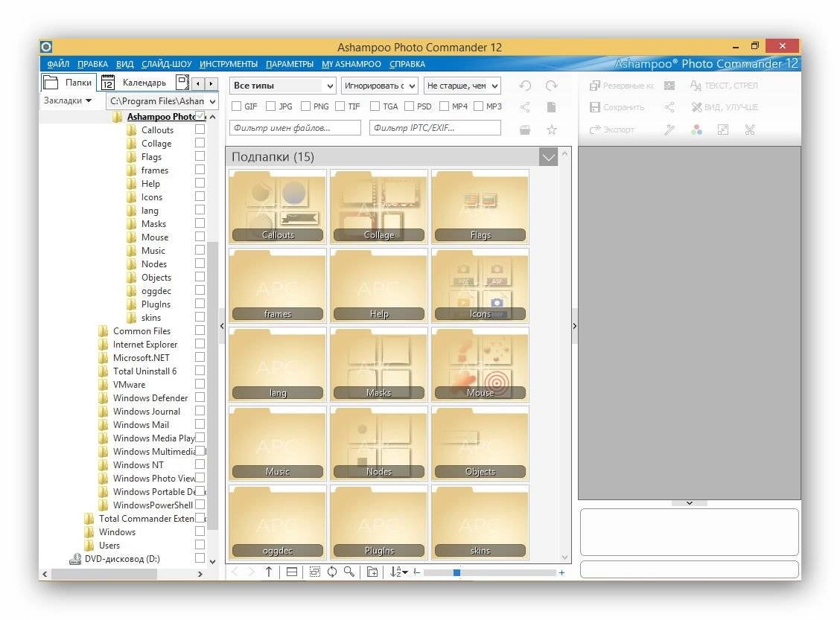Screen dimensions: 840x620
Task: Open the Закладки bookmarks dropdown
Action: pyautogui.click(x=68, y=100)
